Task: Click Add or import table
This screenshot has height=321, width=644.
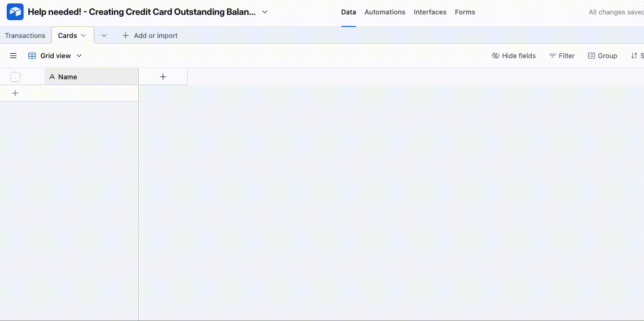Action: click(150, 36)
